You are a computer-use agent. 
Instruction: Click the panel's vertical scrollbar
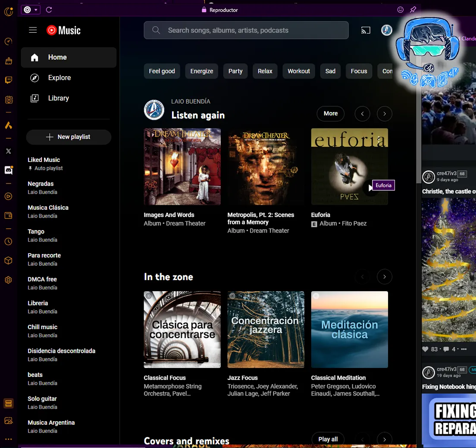[x=419, y=121]
